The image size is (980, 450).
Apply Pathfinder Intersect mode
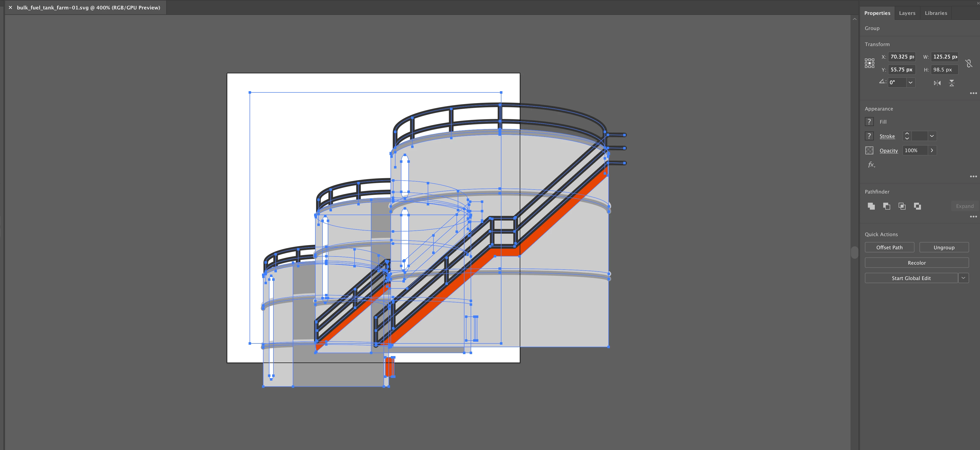coord(902,206)
